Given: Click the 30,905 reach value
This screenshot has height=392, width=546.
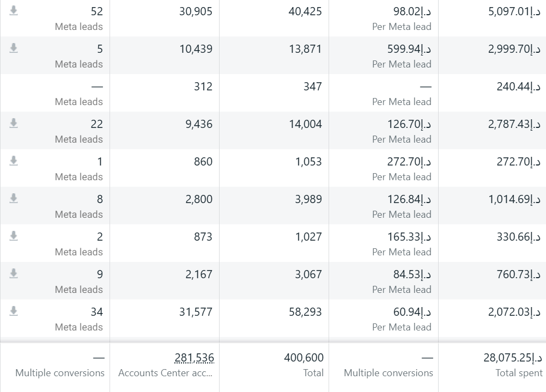Looking at the screenshot, I should coord(196,11).
